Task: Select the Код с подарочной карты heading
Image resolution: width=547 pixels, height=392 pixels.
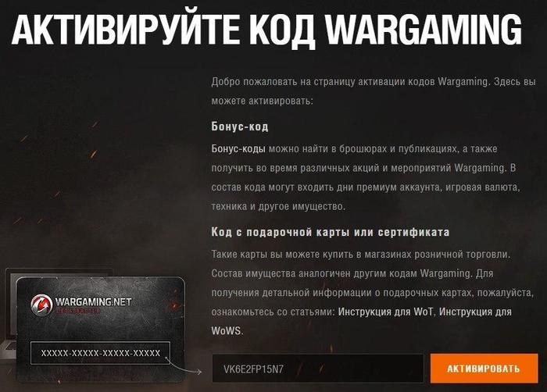Action: point(330,232)
